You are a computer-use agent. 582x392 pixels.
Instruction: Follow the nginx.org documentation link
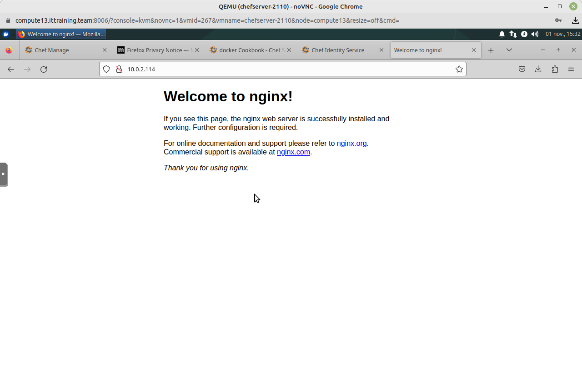(351, 144)
